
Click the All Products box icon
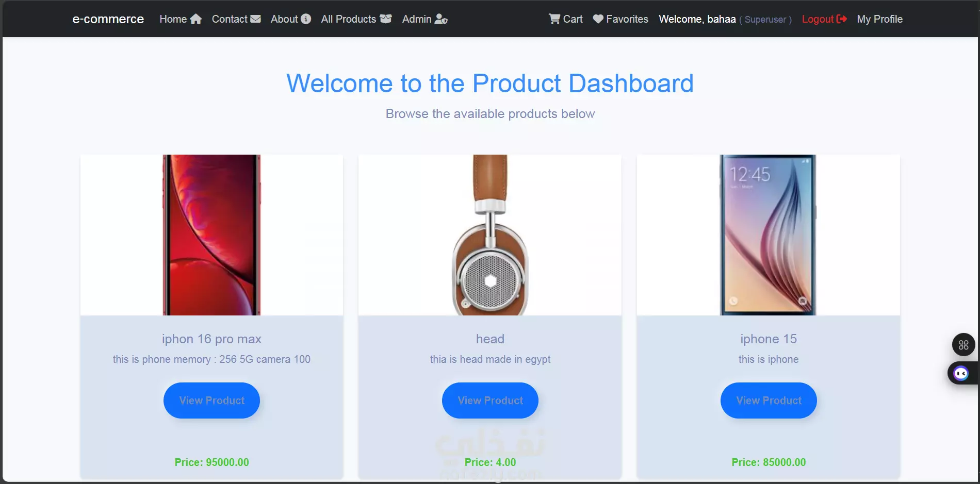(x=386, y=19)
